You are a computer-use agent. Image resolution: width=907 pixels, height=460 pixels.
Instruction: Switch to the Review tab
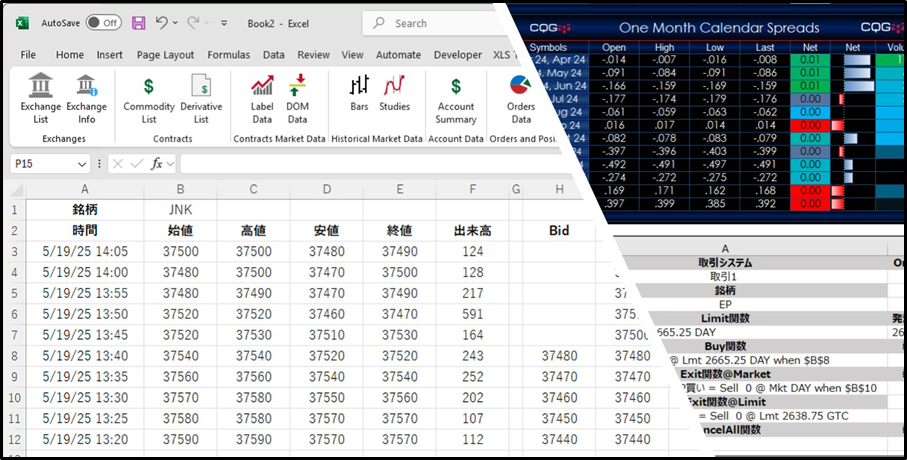314,55
